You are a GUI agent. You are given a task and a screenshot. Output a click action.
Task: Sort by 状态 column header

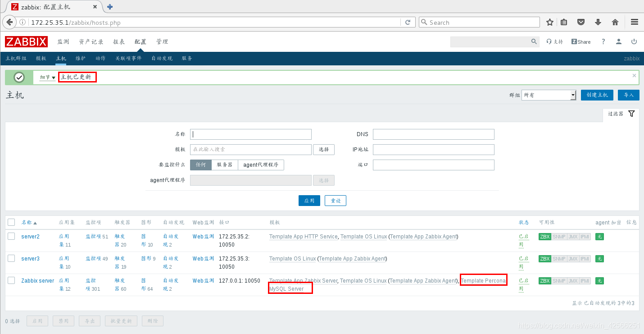(x=524, y=223)
